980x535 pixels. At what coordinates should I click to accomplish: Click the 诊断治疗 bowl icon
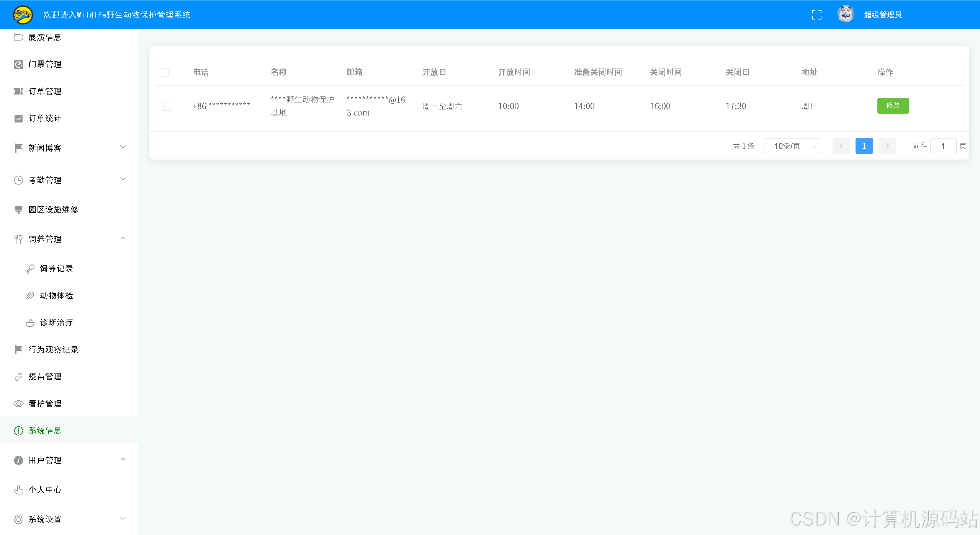[30, 323]
